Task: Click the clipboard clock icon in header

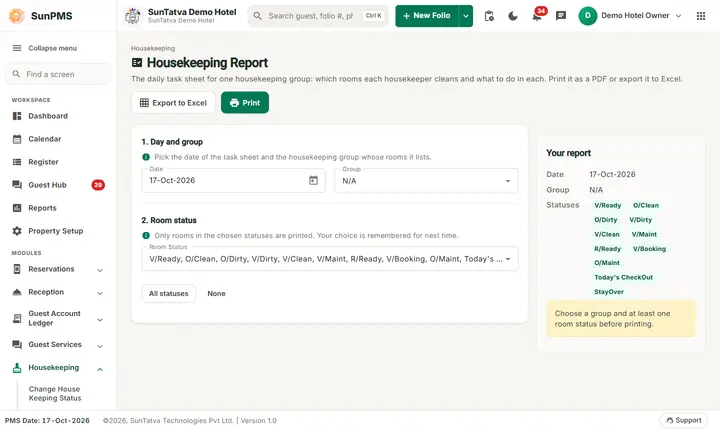Action: pos(489,16)
